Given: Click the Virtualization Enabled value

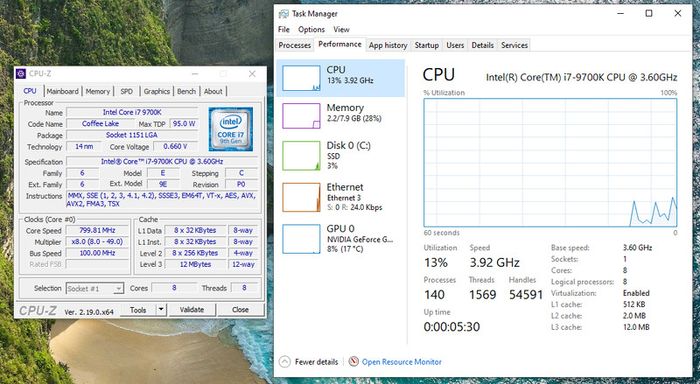Looking at the screenshot, I should (636, 293).
